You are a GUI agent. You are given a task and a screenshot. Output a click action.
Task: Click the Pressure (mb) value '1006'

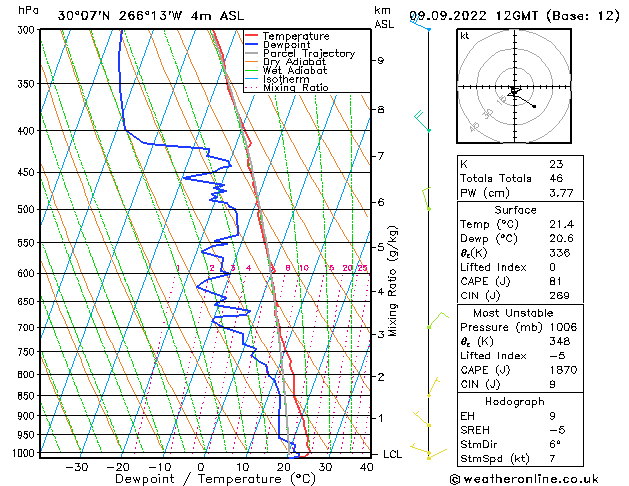pyautogui.click(x=563, y=327)
